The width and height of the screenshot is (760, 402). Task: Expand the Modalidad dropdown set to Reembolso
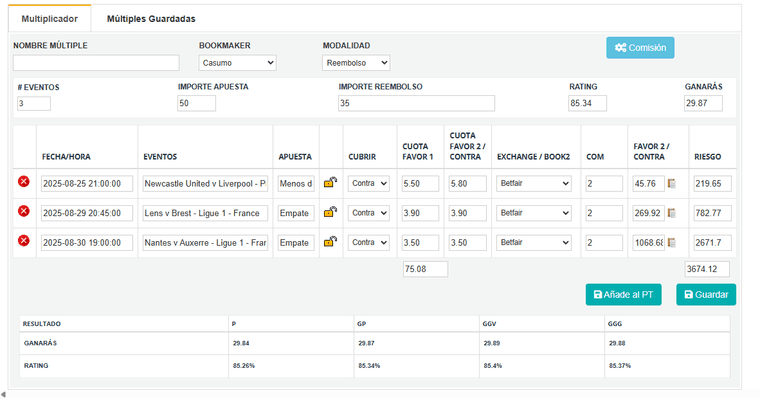tap(356, 63)
